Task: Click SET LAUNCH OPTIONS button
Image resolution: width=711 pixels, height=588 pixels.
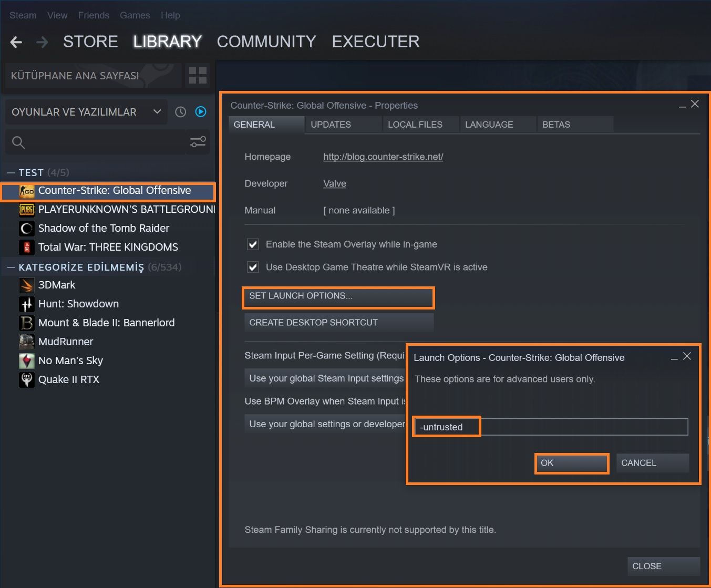Action: [x=338, y=296]
